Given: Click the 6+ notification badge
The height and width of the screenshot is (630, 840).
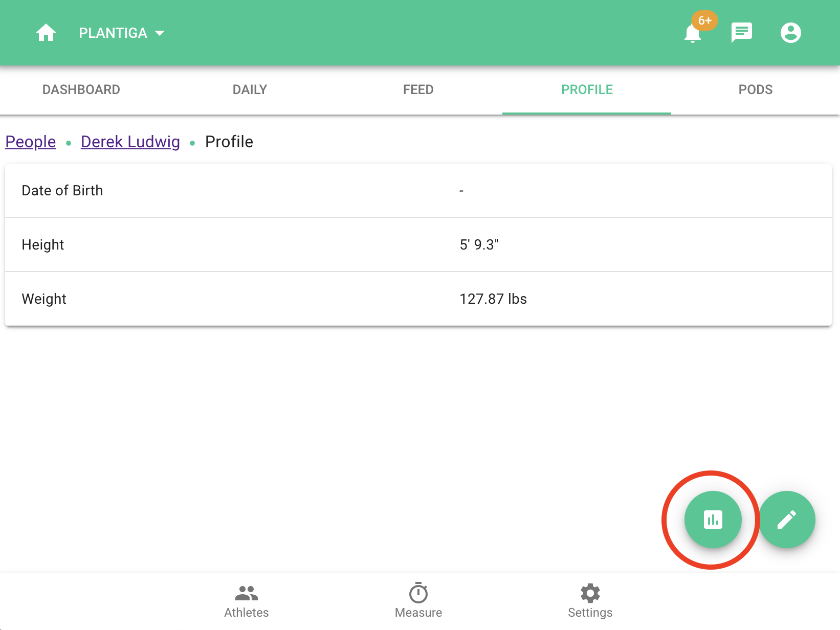Looking at the screenshot, I should click(704, 20).
